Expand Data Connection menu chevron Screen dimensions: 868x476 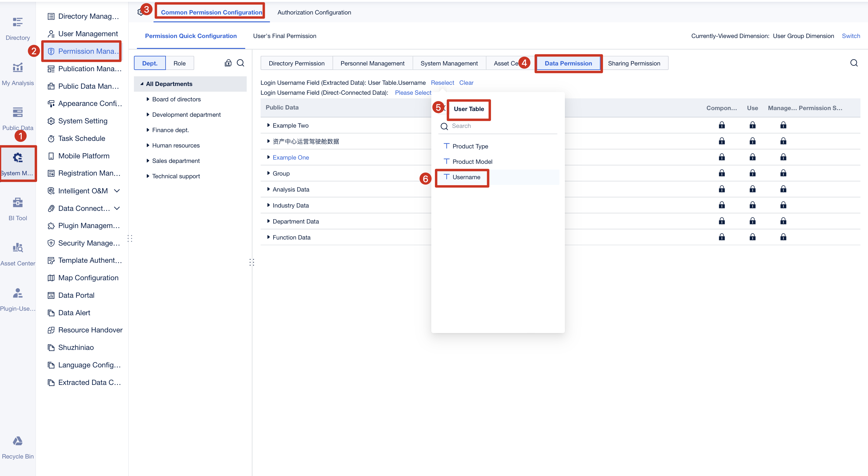(x=117, y=208)
